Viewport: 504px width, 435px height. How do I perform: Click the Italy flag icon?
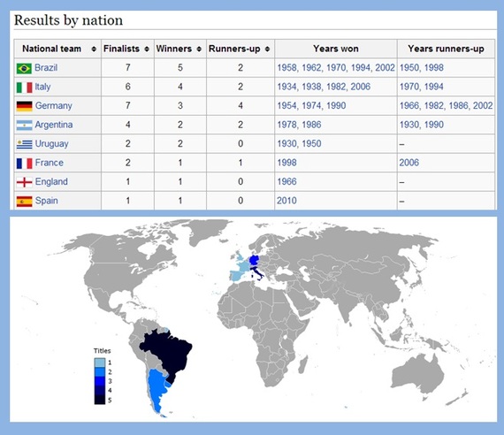[24, 88]
